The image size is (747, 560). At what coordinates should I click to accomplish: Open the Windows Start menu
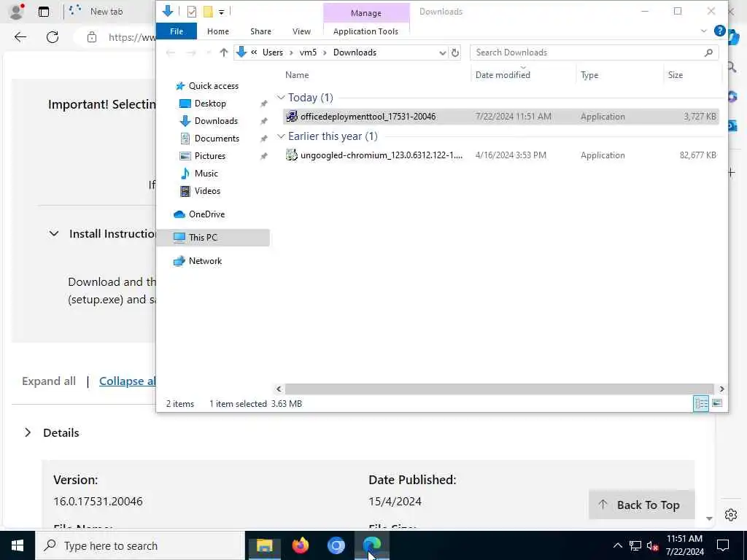[x=18, y=545]
